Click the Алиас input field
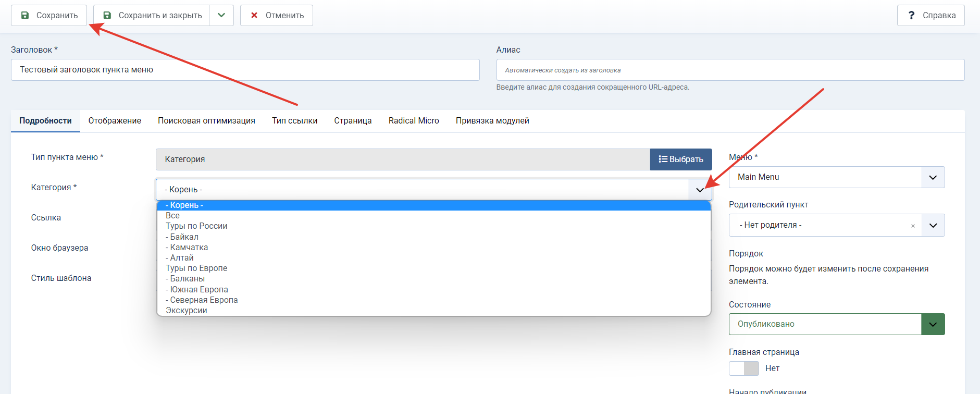 (x=730, y=70)
